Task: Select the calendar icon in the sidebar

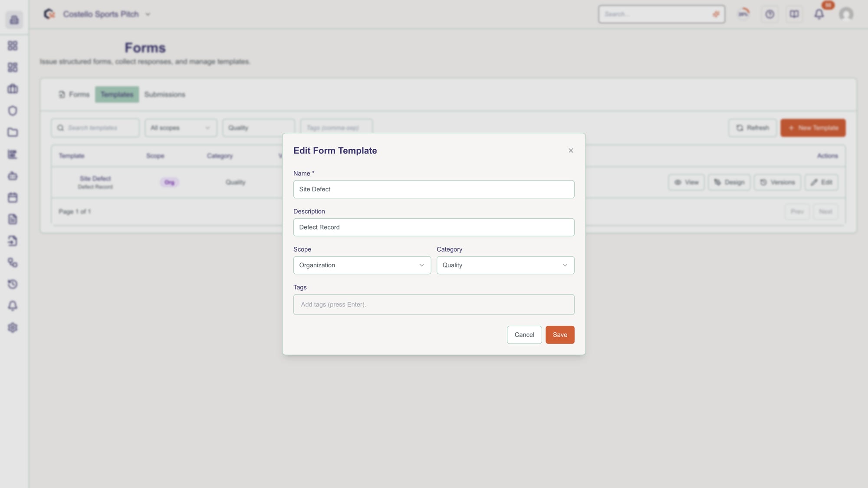Action: (x=13, y=197)
